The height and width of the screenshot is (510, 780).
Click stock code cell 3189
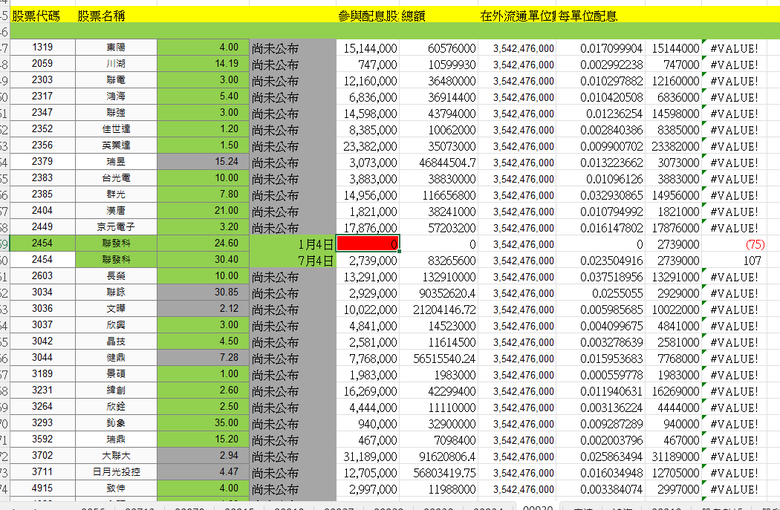click(43, 374)
